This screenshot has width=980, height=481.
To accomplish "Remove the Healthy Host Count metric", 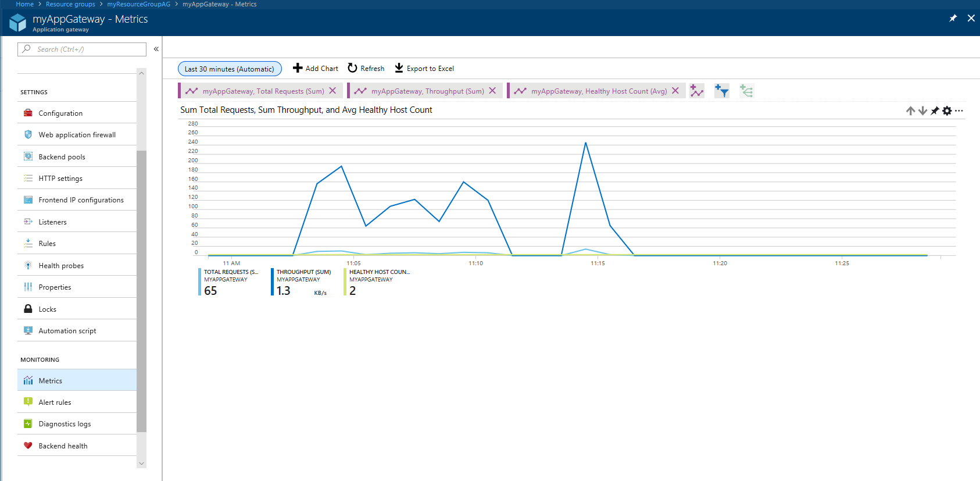I will (x=675, y=91).
